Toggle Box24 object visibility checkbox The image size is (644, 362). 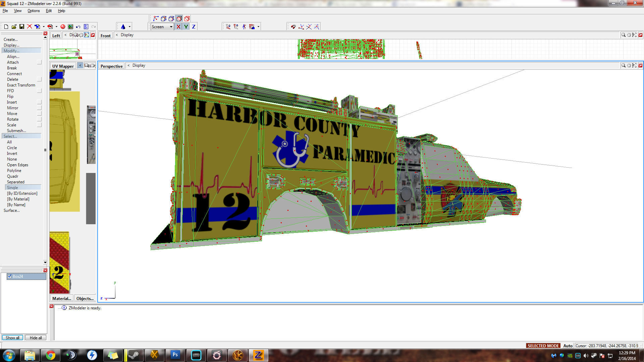pos(9,277)
